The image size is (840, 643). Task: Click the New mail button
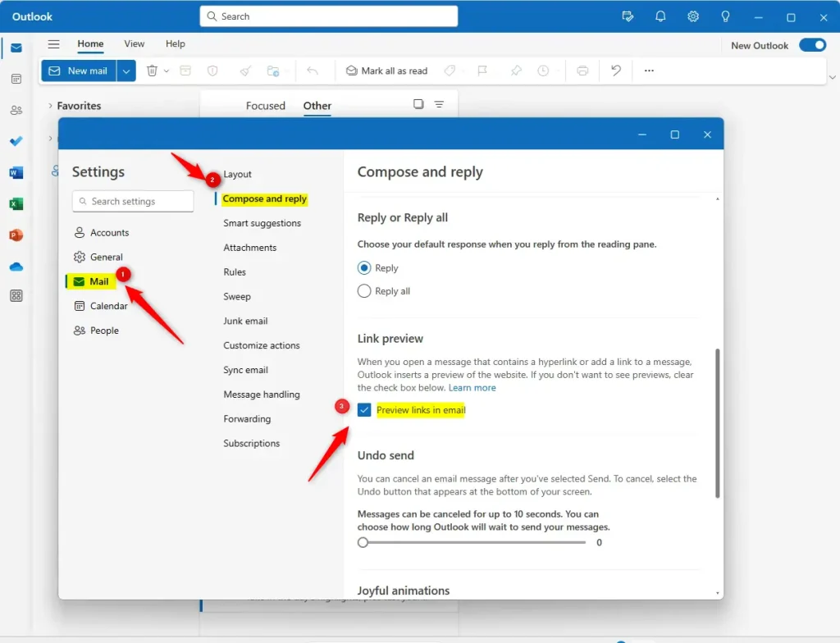[x=79, y=71]
